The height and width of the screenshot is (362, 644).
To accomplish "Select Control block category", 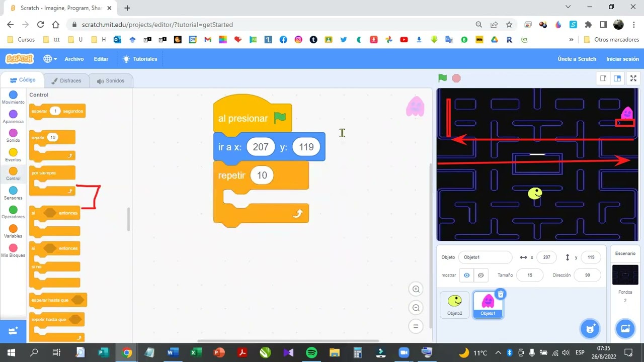I will 13,174.
